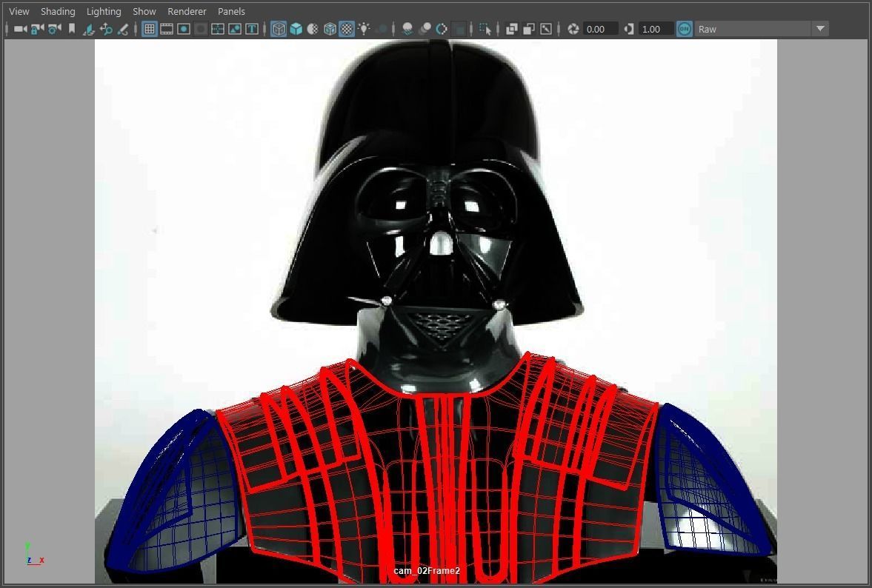Click the cam_02Frame2 camera name label
872x588 pixels.
point(427,571)
